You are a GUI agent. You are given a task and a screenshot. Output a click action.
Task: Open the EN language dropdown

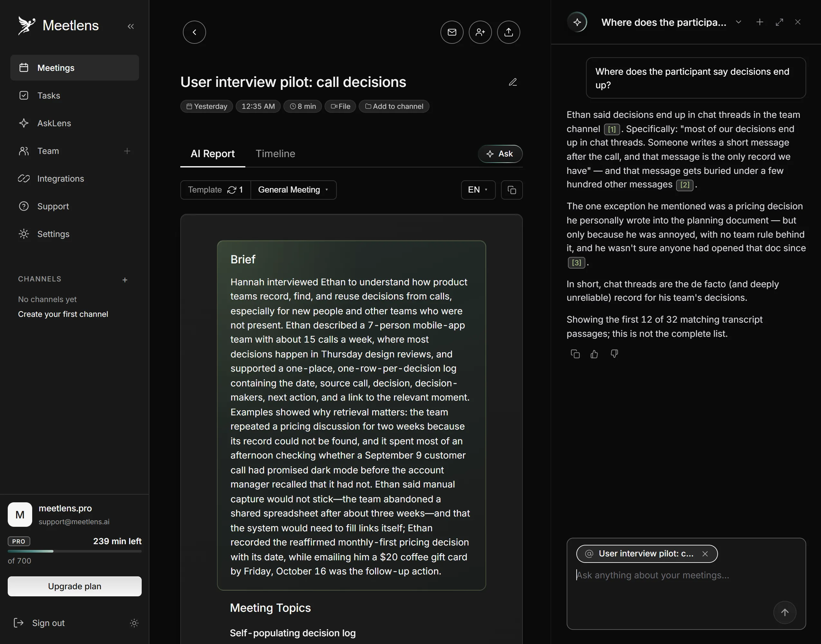[x=478, y=190]
